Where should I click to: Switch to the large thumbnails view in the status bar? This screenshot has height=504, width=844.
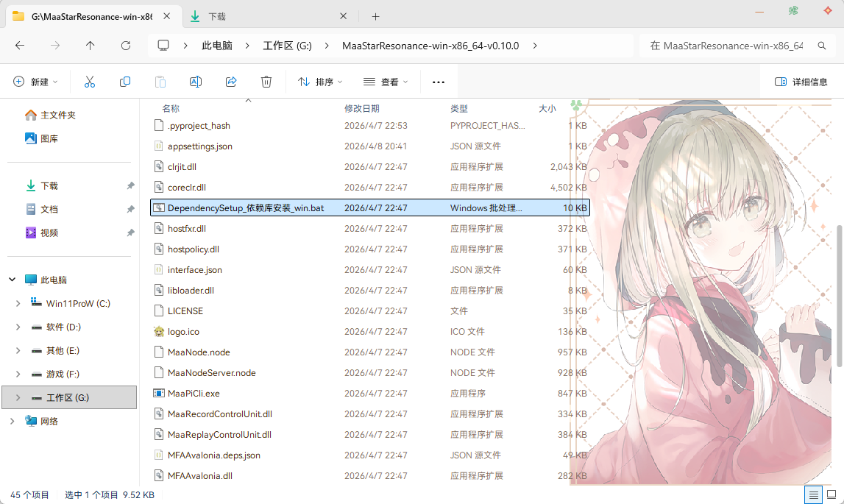click(831, 495)
